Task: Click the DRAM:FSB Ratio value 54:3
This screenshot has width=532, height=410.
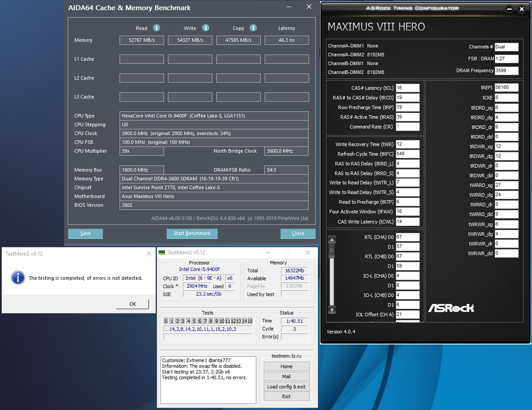Action: coord(287,170)
